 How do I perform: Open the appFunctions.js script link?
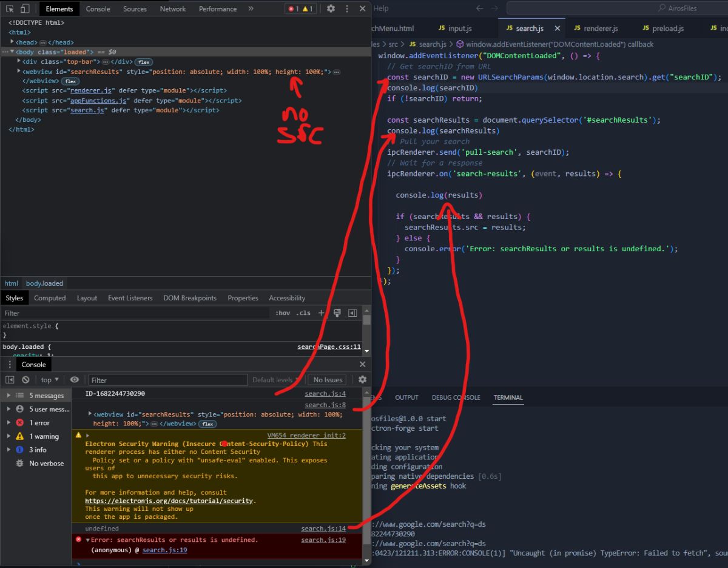(x=98, y=100)
